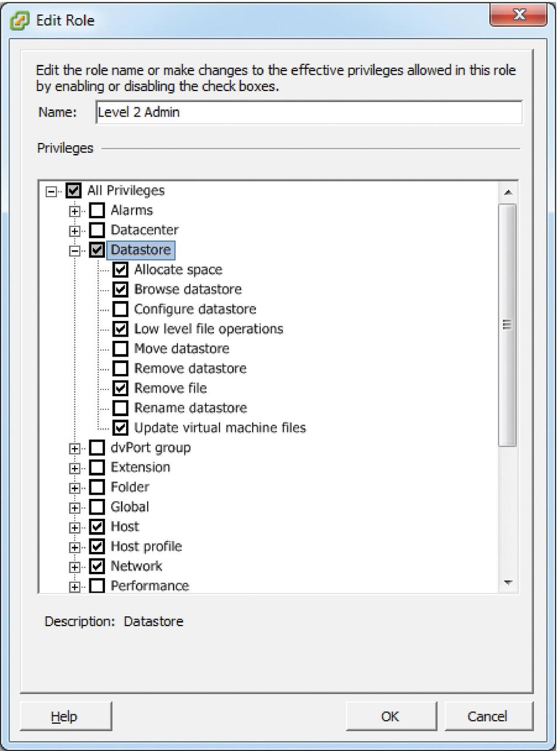Disable Low level file operations checkbox

click(x=120, y=329)
